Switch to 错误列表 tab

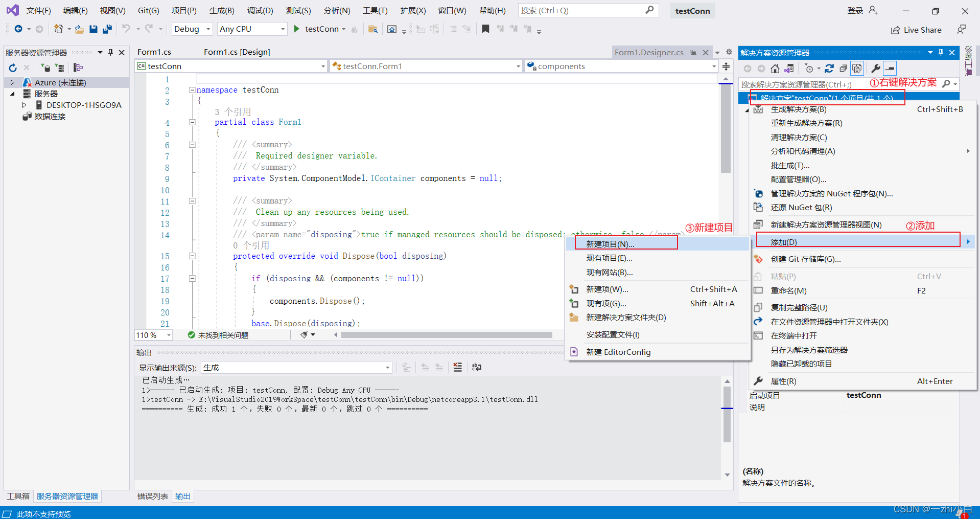point(153,496)
